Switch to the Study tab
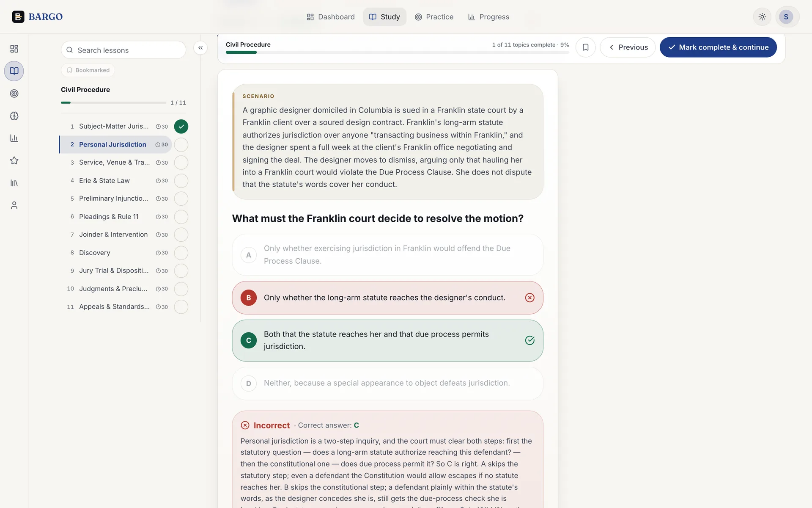812x508 pixels. coord(384,17)
